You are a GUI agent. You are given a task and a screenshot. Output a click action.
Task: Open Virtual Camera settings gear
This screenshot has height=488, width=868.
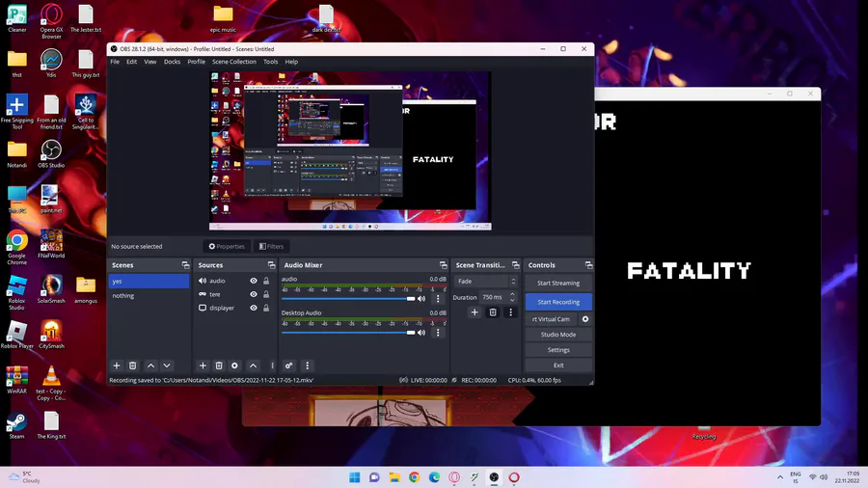pyautogui.click(x=585, y=319)
